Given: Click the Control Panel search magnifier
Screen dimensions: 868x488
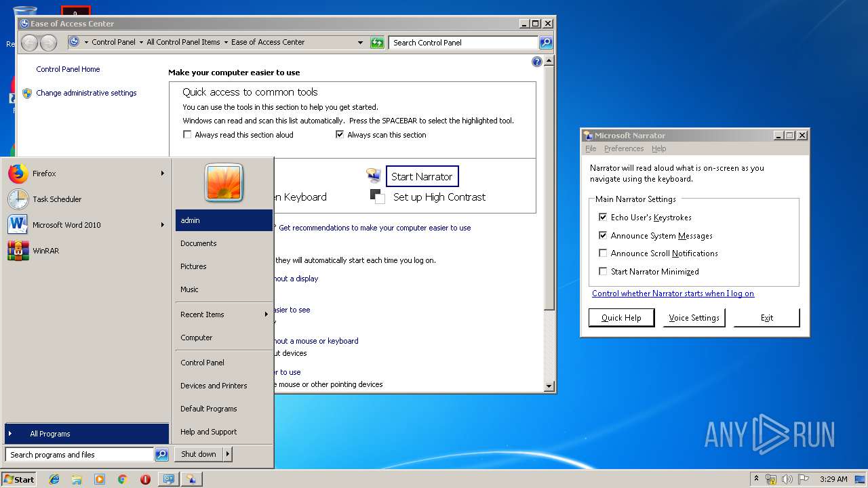Looking at the screenshot, I should [546, 43].
